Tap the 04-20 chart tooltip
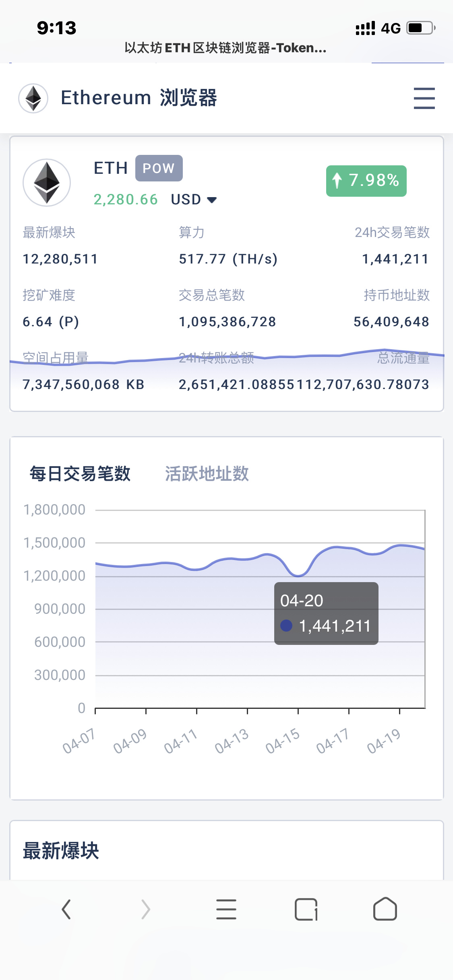Viewport: 453px width, 980px height. (326, 613)
